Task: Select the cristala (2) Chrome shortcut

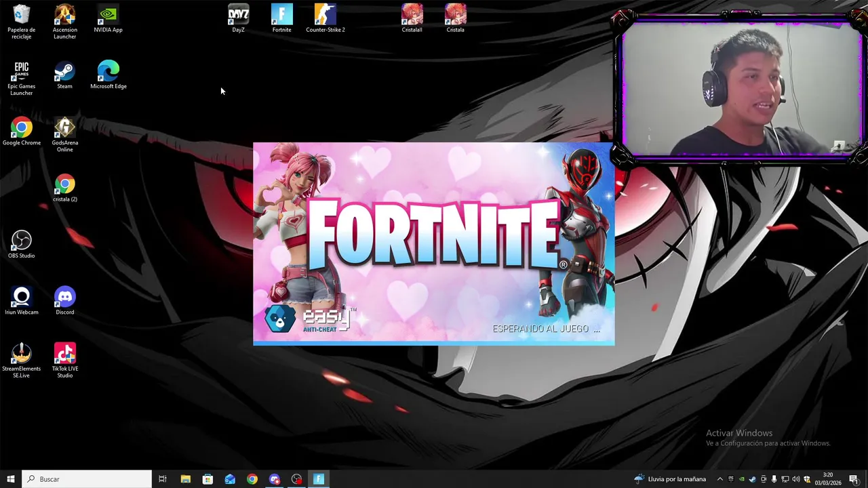Action: [x=65, y=188]
